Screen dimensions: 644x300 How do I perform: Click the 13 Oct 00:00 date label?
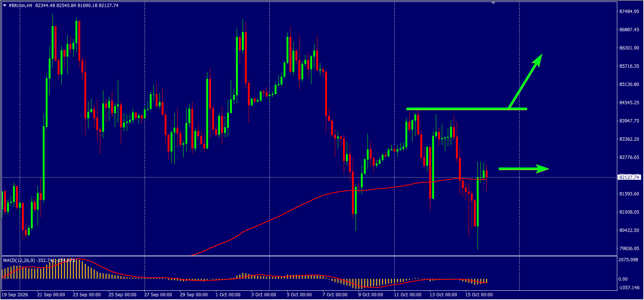(443, 295)
